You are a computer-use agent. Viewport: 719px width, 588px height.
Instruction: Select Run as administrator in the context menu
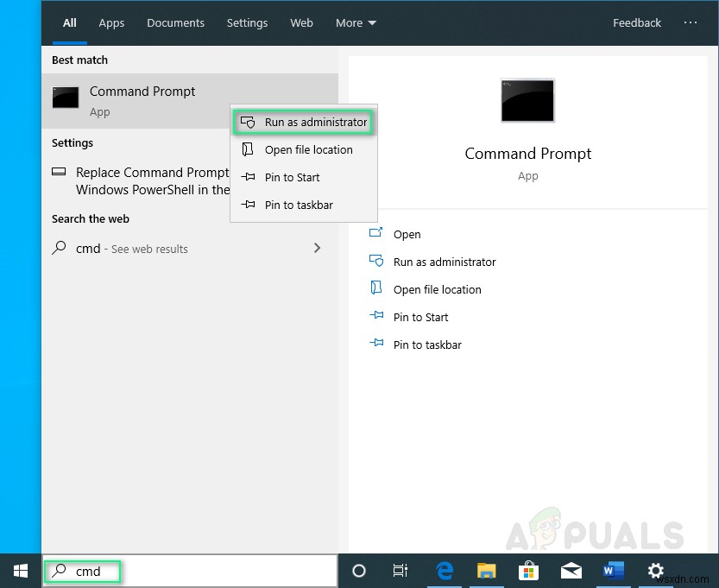tap(303, 122)
